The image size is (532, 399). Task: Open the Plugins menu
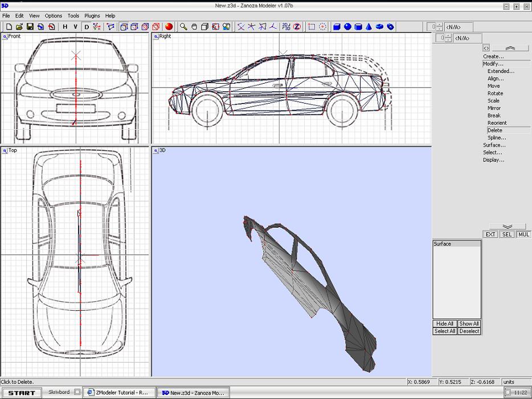click(92, 15)
